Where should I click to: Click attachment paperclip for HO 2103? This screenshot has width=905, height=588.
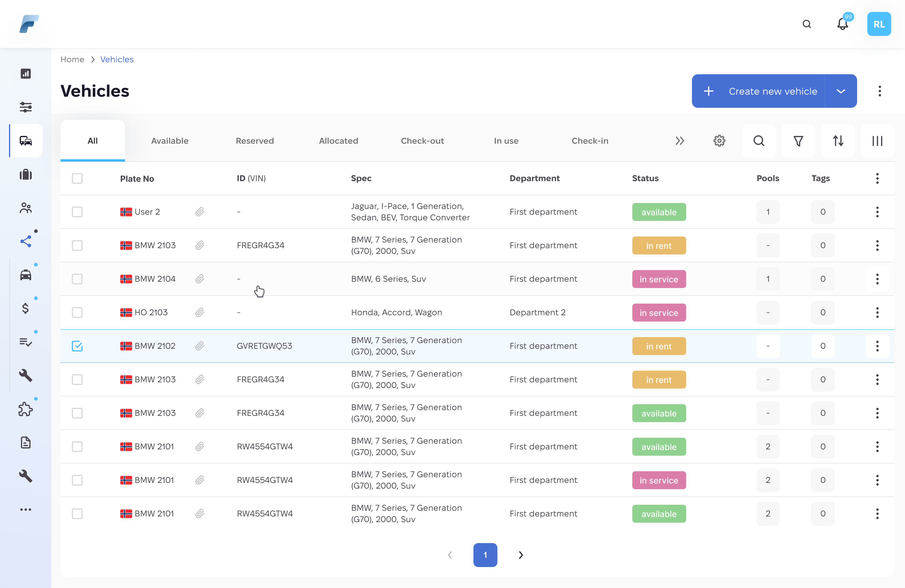[200, 312]
